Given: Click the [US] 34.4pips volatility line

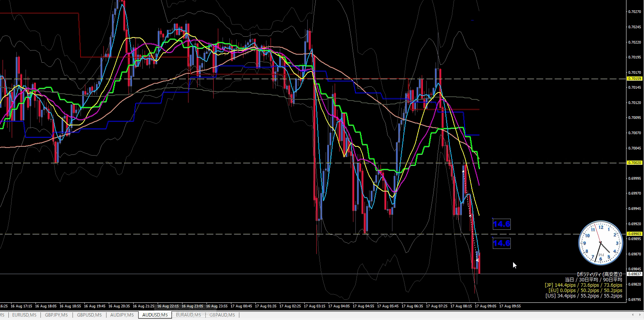Looking at the screenshot, I should point(584,296).
